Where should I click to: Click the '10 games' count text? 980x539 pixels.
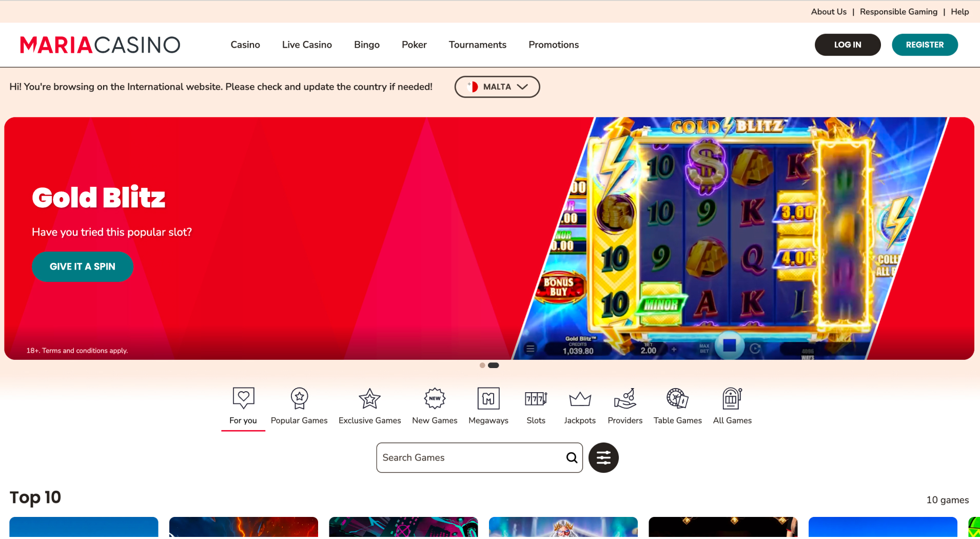948,500
